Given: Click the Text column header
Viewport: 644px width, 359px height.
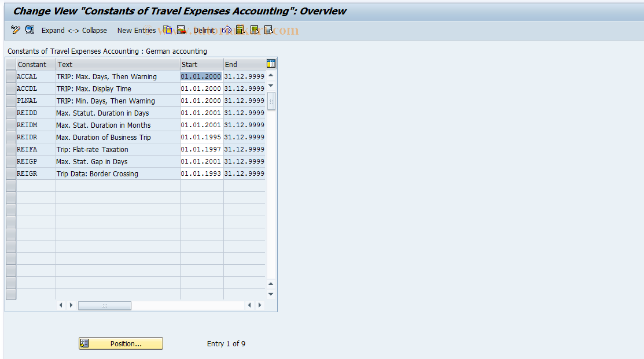Looking at the screenshot, I should (118, 64).
